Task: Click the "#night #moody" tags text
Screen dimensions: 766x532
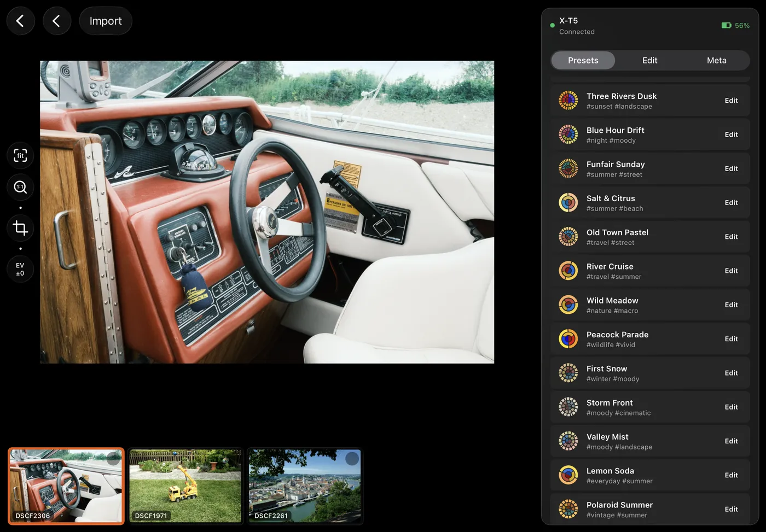Action: pos(611,141)
